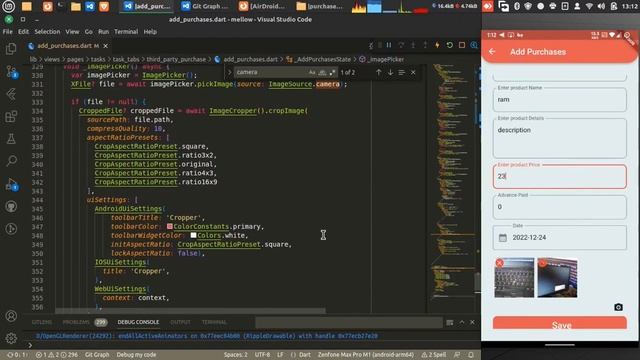Switch to the TERMINAL panel tab
640x360 pixels.
click(214, 322)
